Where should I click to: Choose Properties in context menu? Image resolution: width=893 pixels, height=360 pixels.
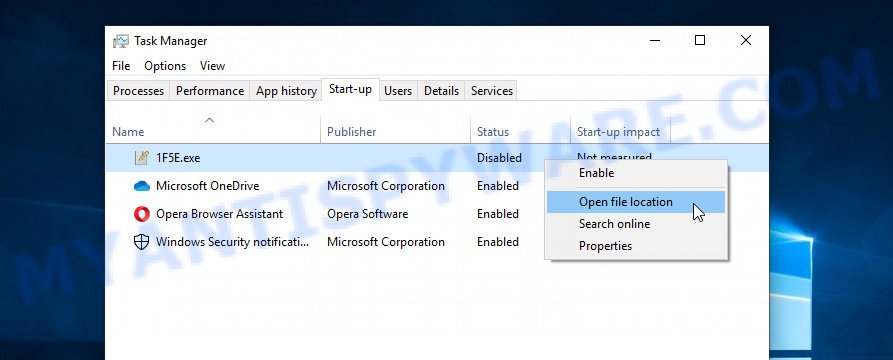pos(636,246)
